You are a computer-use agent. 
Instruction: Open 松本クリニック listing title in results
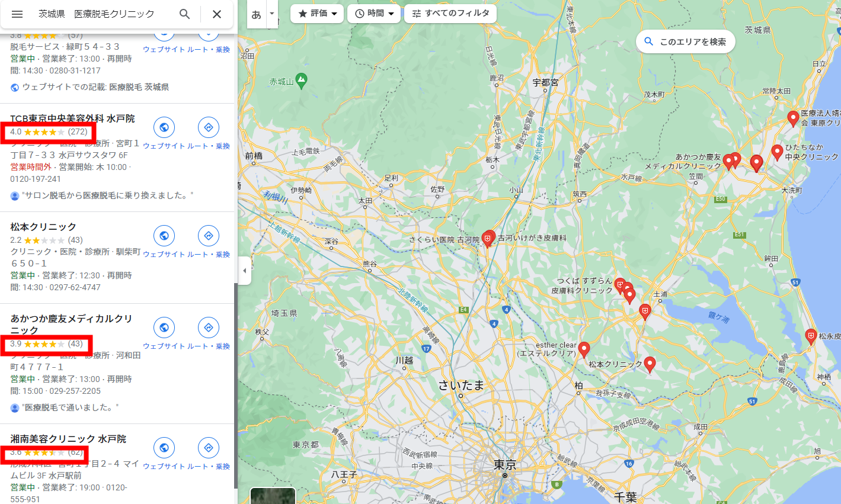(43, 227)
